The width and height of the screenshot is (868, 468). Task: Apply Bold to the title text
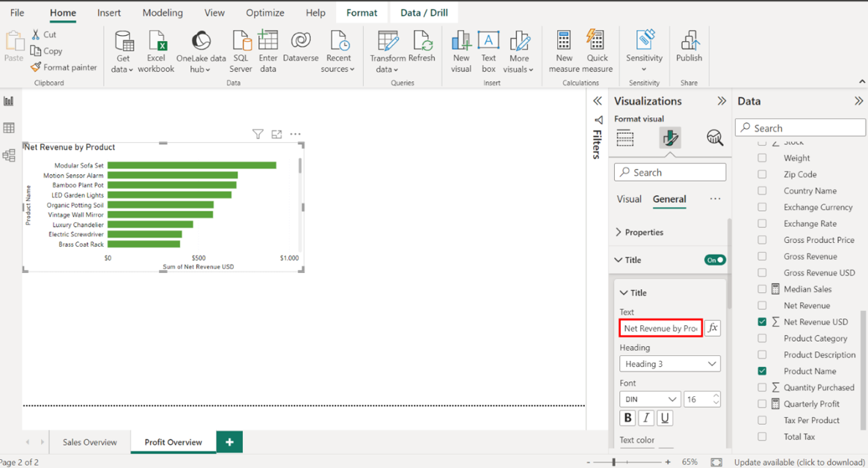(x=627, y=419)
